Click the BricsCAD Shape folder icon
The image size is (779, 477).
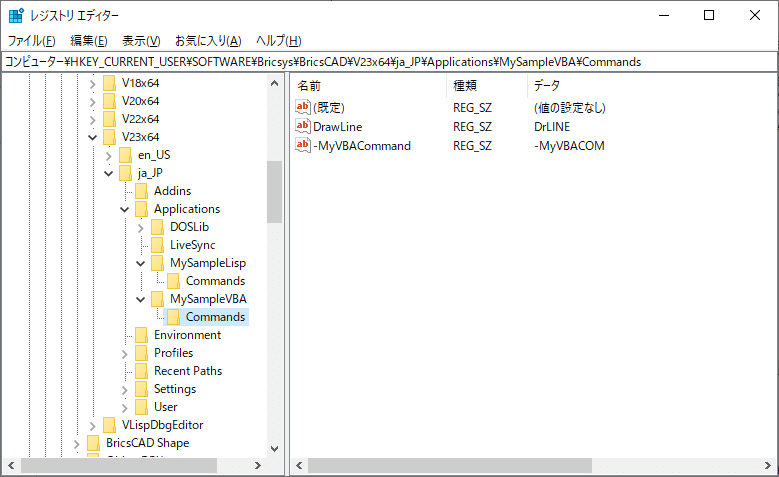pos(93,443)
